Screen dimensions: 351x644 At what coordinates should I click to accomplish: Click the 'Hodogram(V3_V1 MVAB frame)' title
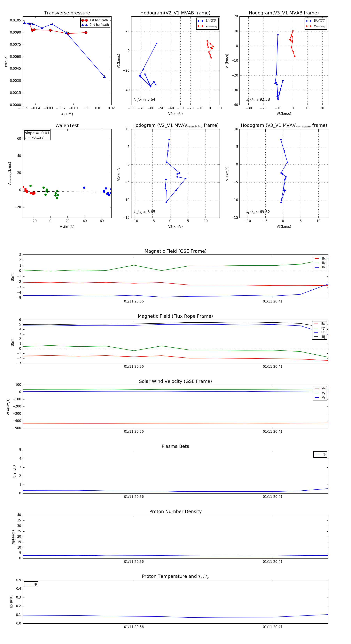point(284,13)
